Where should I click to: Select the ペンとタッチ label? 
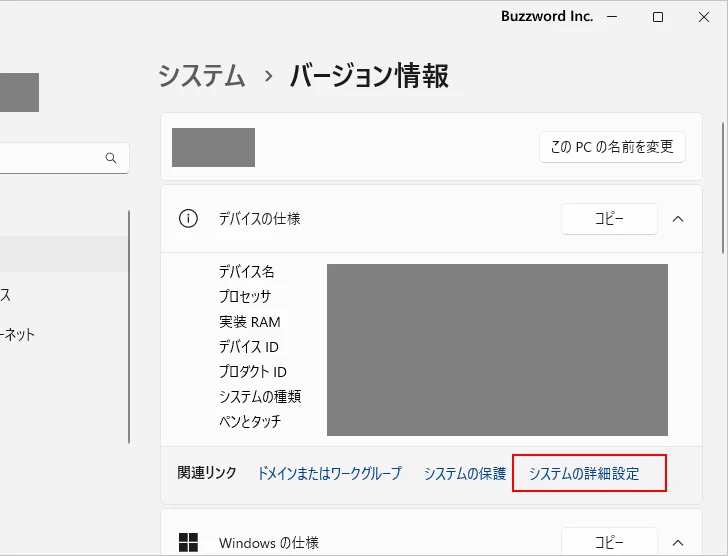(x=250, y=421)
